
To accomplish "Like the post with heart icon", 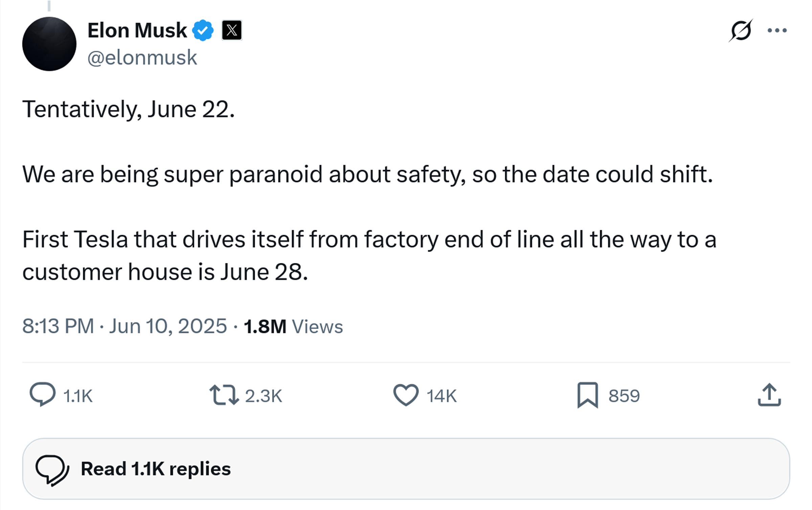I will pos(406,395).
